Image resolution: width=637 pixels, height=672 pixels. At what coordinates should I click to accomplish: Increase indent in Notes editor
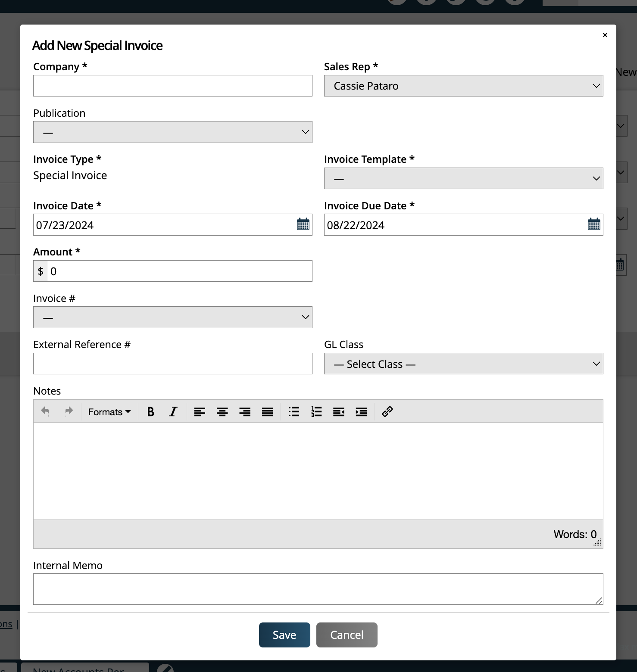361,411
